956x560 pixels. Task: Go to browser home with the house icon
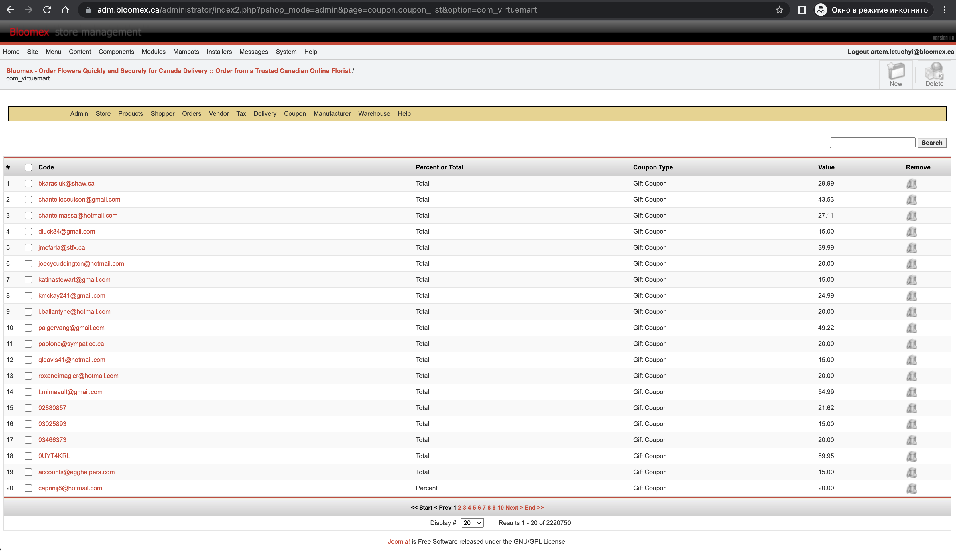(65, 10)
